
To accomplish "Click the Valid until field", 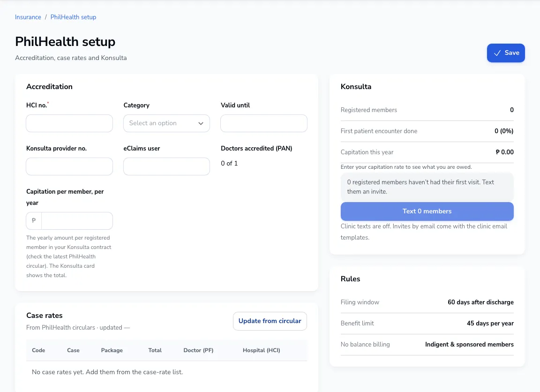I will tap(264, 123).
